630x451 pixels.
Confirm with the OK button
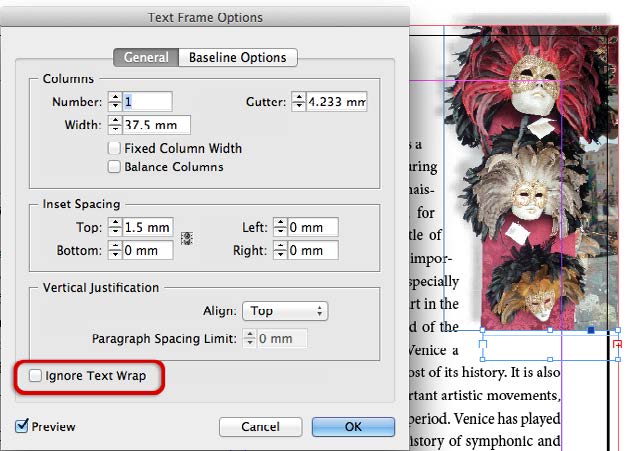353,426
